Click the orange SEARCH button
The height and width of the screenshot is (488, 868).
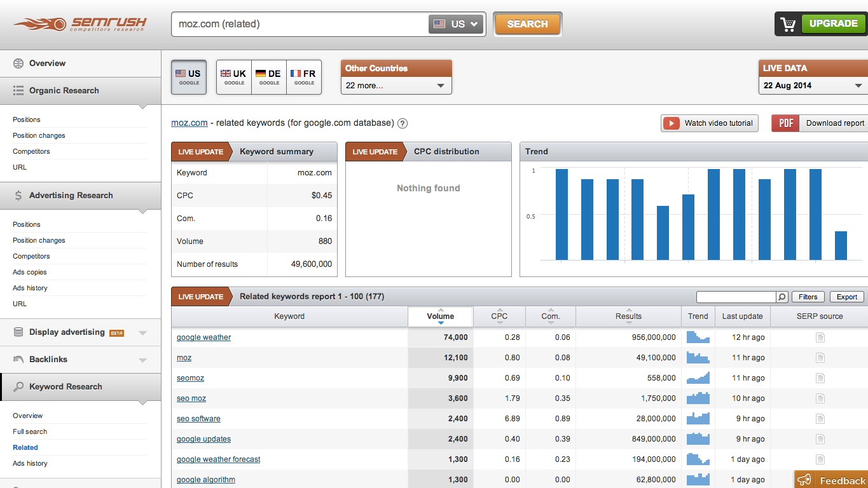pos(527,24)
